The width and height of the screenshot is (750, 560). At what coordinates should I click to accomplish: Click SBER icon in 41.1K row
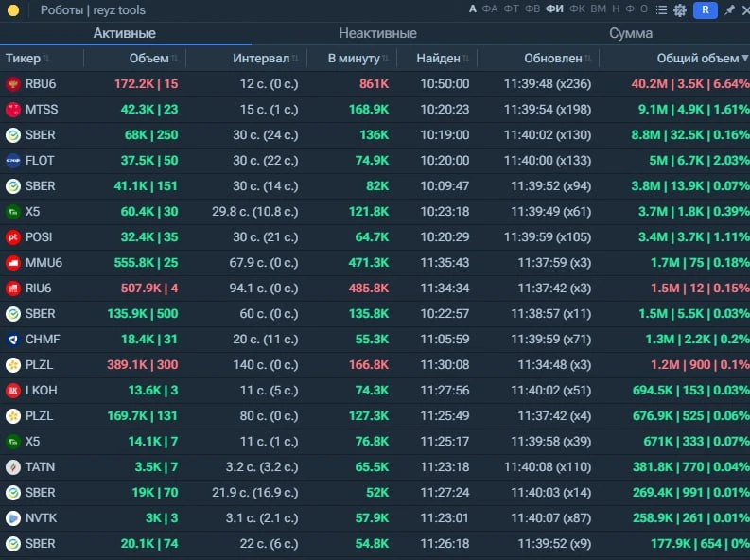pyautogui.click(x=13, y=186)
